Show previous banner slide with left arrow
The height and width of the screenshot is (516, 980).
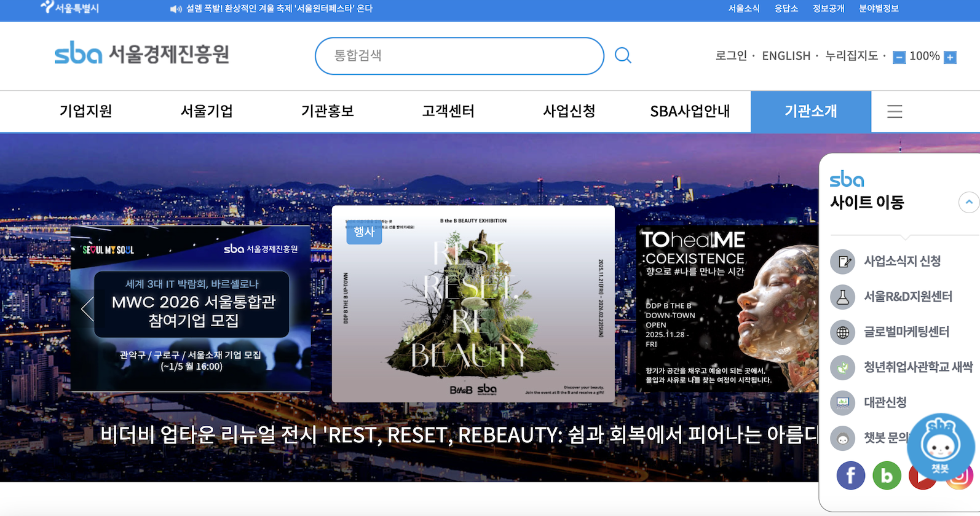pyautogui.click(x=87, y=308)
